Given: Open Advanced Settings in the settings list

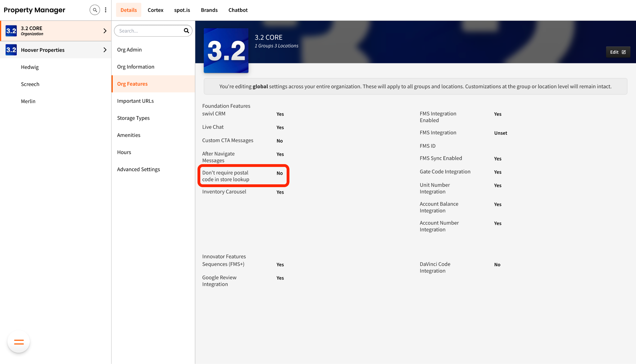Looking at the screenshot, I should pos(139,169).
